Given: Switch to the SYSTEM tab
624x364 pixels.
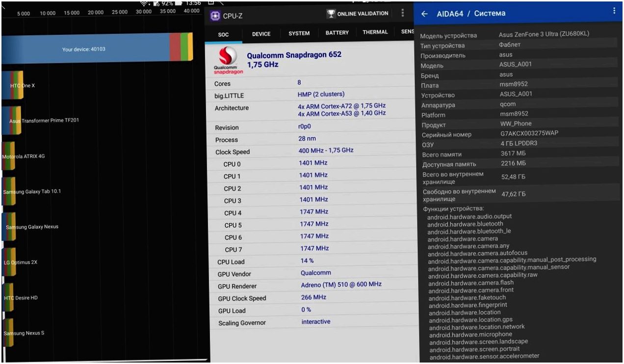Looking at the screenshot, I should 299,33.
